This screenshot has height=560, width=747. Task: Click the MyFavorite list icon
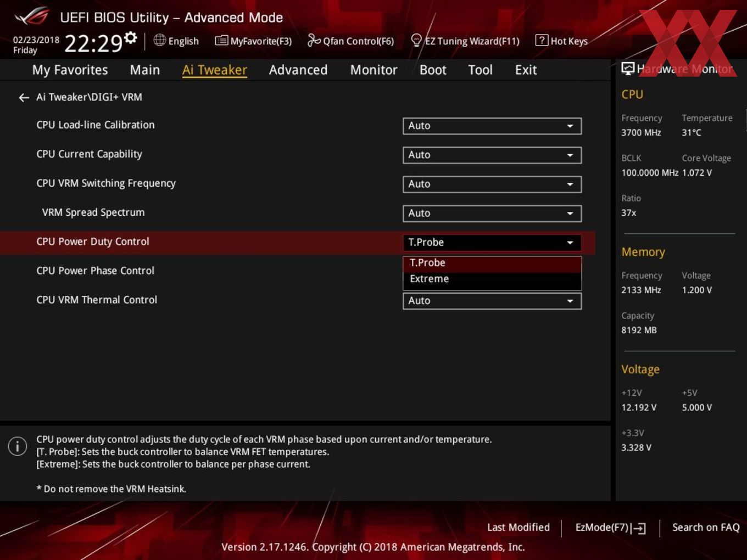(x=221, y=41)
